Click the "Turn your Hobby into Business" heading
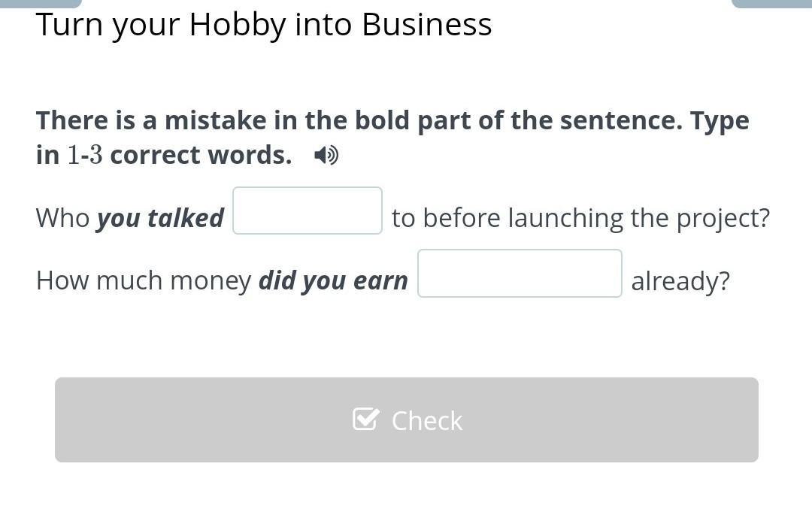The image size is (812, 509). [x=264, y=25]
